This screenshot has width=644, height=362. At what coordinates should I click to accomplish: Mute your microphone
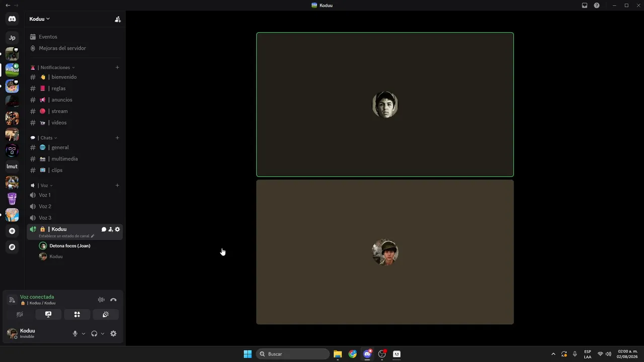tap(75, 333)
